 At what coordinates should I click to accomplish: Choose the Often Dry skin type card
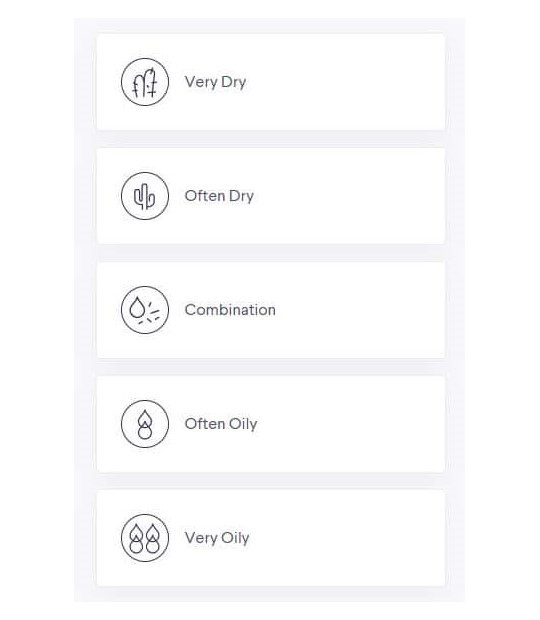[x=271, y=196]
